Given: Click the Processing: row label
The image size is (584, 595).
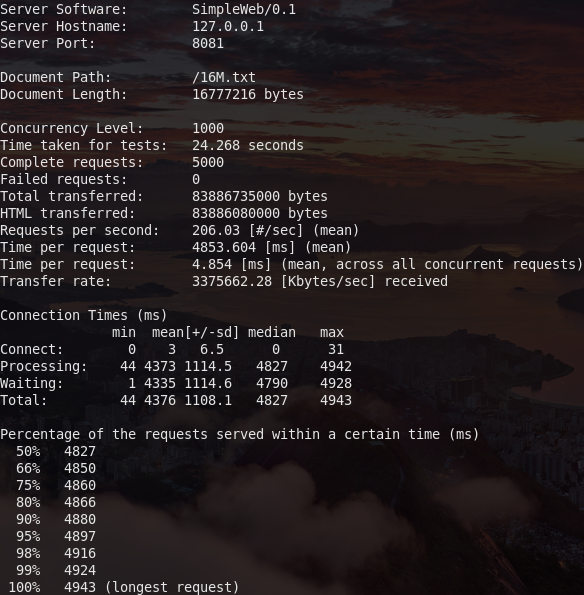Looking at the screenshot, I should click(x=44, y=367).
